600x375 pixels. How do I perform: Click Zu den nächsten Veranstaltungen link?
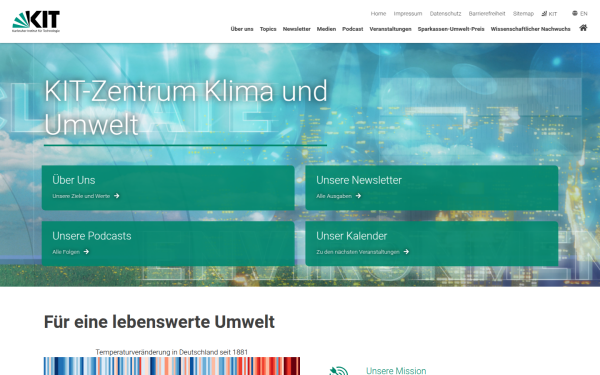(358, 252)
